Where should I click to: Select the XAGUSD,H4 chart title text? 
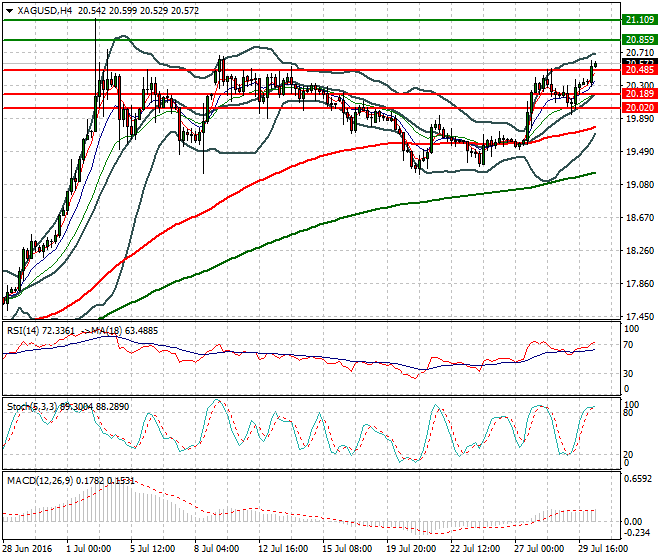[45, 11]
